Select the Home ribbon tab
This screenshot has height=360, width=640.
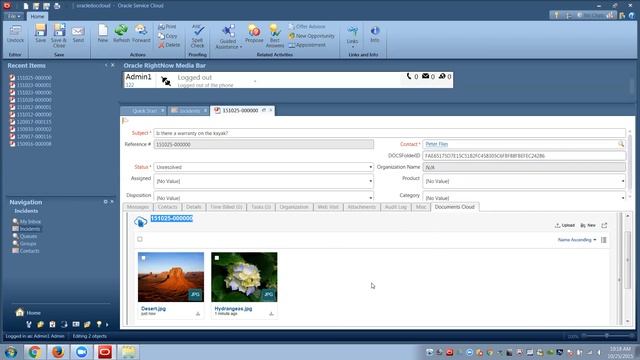pyautogui.click(x=37, y=16)
